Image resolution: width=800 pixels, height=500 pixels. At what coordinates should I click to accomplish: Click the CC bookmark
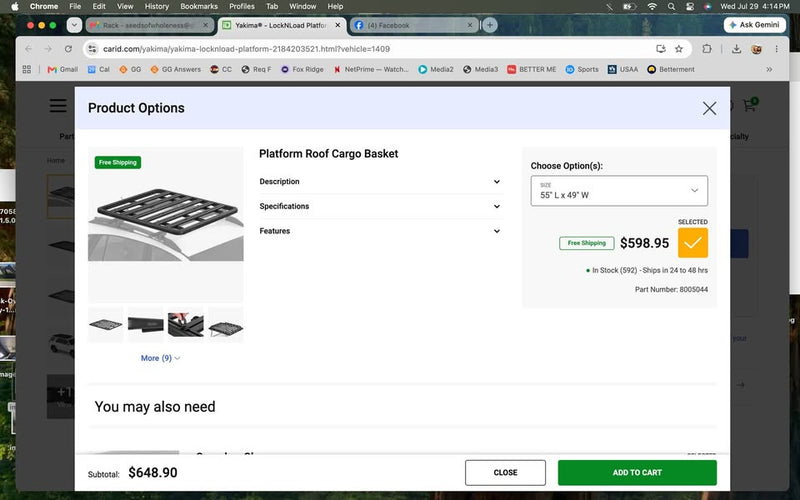[x=221, y=69]
